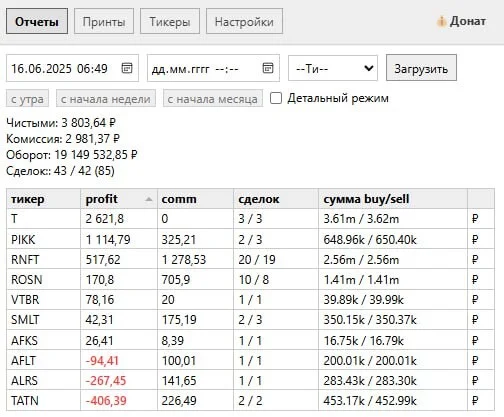
Task: Click the profit column sort arrow
Action: point(149,199)
